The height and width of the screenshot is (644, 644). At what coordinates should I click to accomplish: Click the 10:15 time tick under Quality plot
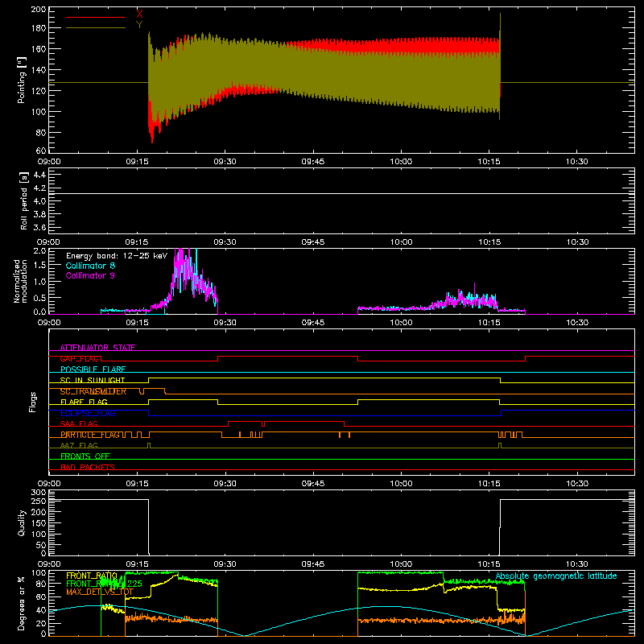[x=489, y=564]
